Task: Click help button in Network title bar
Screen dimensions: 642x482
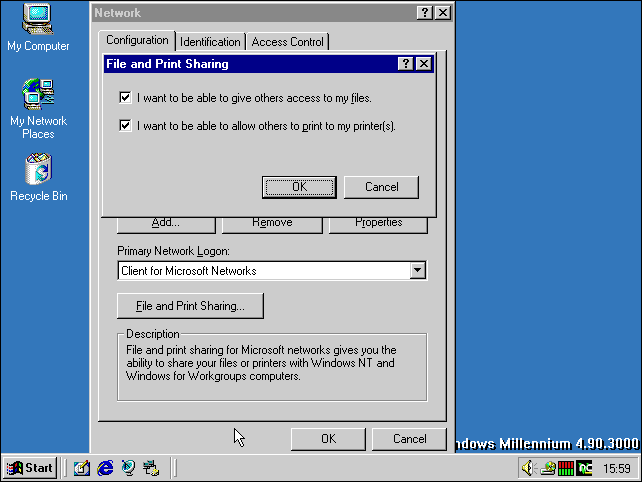Action: tap(425, 13)
